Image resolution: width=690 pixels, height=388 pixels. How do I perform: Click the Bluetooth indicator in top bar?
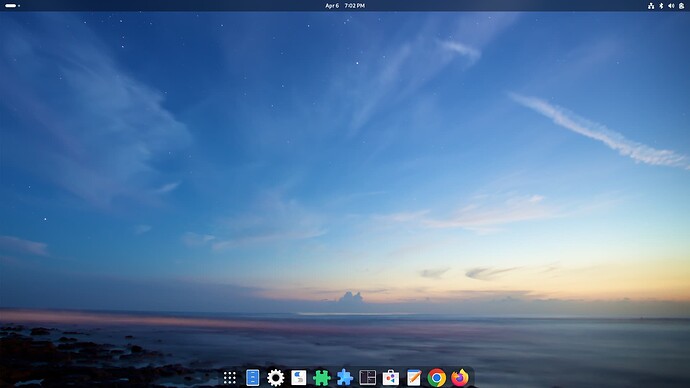point(661,6)
